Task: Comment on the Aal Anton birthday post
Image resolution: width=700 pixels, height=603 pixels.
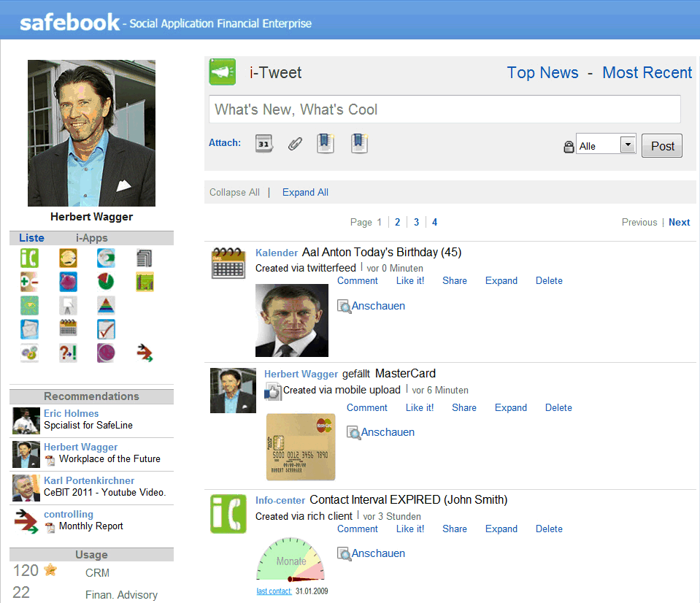Action: 357,281
